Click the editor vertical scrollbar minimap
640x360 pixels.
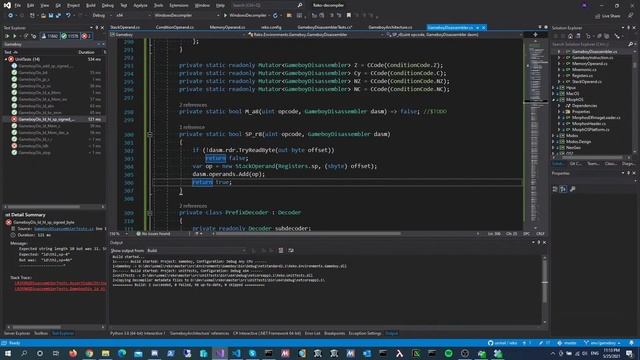(x=535, y=135)
